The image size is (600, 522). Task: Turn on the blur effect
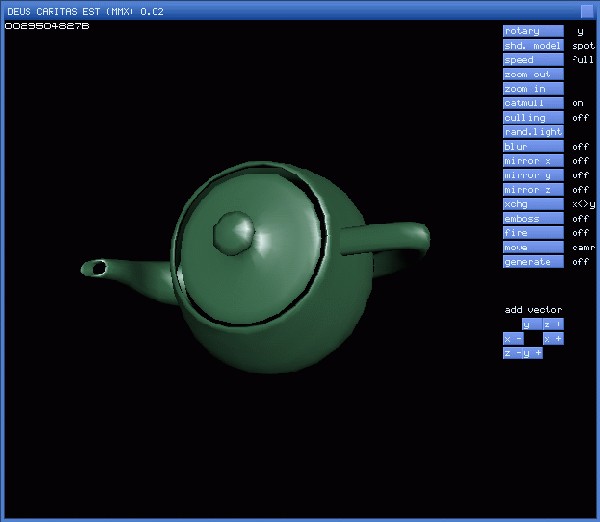coord(533,147)
